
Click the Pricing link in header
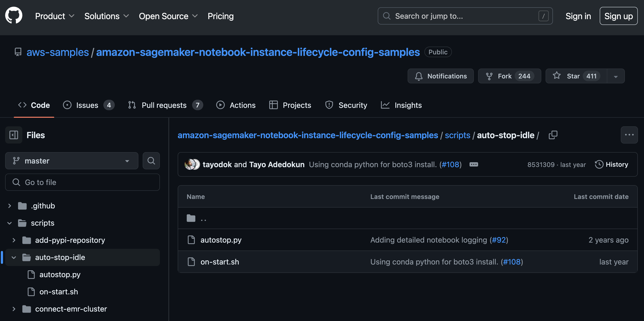coord(220,16)
